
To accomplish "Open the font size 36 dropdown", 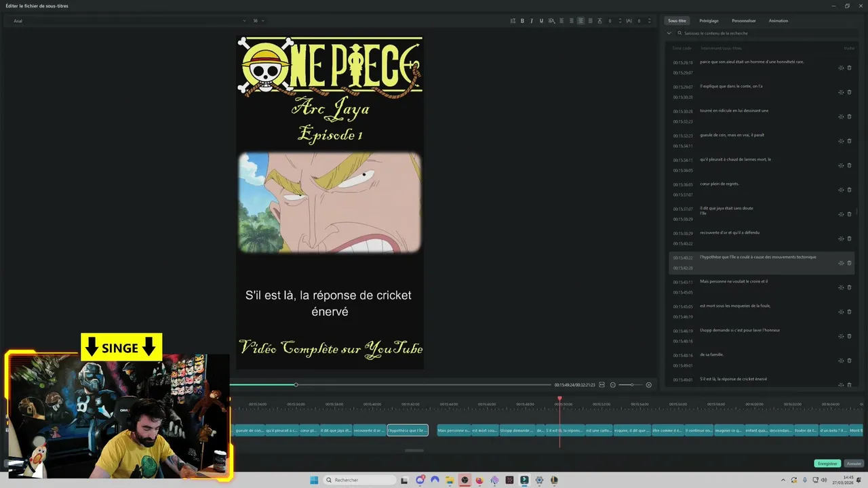I will point(258,21).
